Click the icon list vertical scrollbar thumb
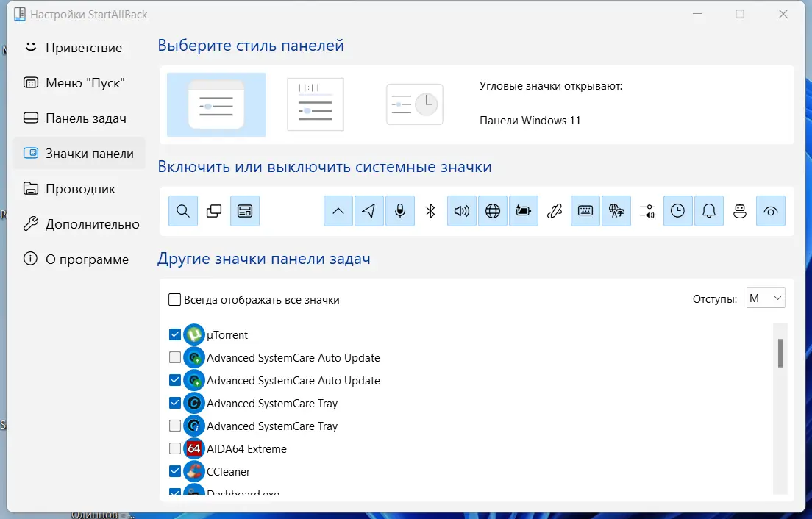Screen dimensions: 812x519 pyautogui.click(x=780, y=353)
